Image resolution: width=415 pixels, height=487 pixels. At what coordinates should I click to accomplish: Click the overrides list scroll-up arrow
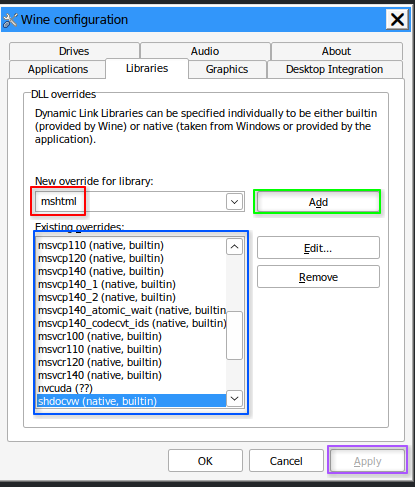pos(234,247)
